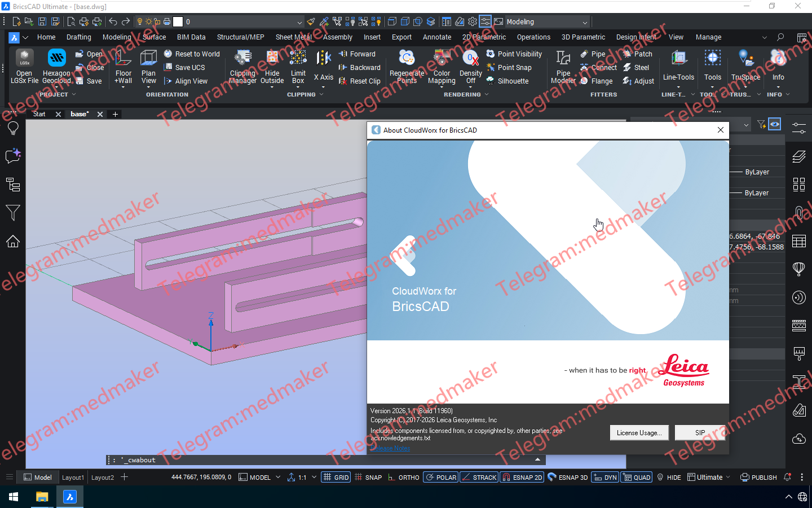812x508 pixels.
Task: Toggle Point Visibility
Action: point(514,54)
